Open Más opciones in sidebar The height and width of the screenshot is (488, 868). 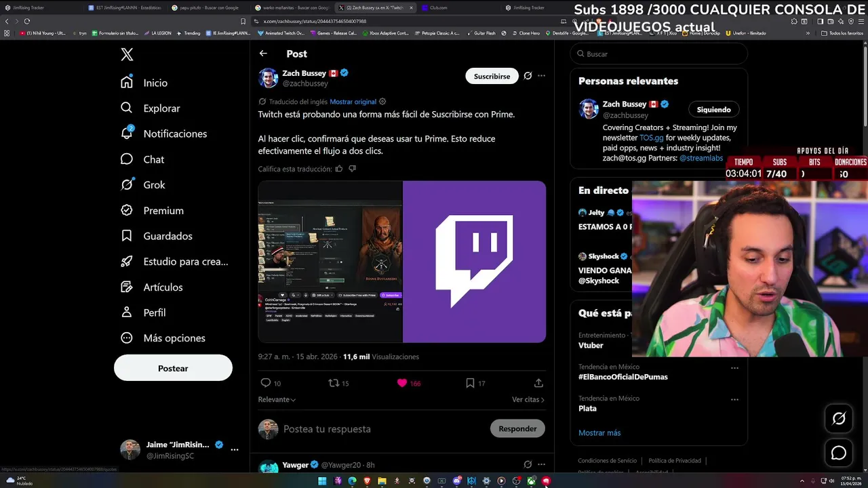163,338
